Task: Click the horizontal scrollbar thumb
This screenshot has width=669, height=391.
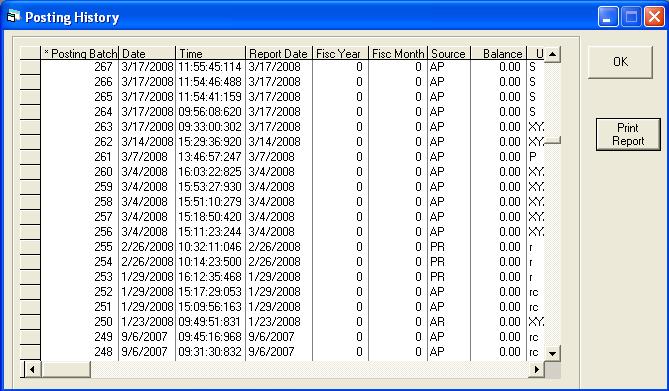Action: pos(66,369)
